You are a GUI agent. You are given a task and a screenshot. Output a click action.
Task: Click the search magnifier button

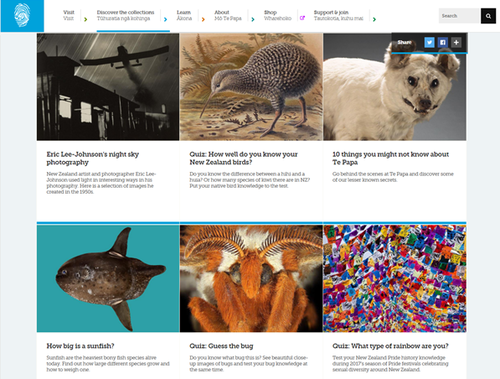click(488, 16)
